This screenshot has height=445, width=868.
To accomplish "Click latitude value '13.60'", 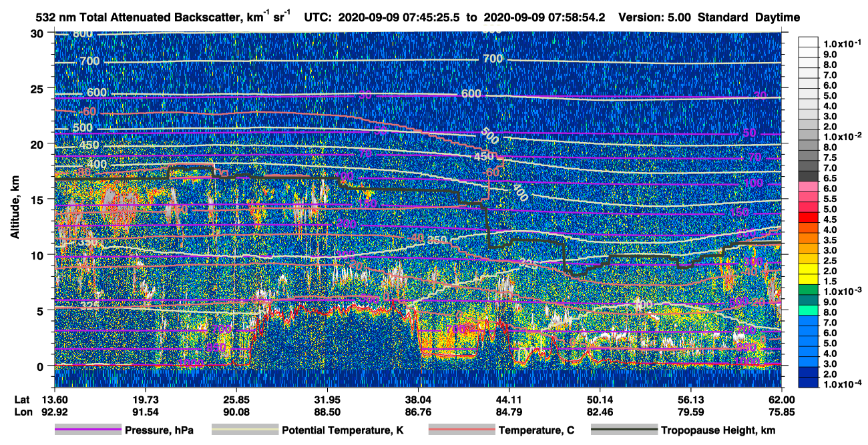I will [54, 399].
